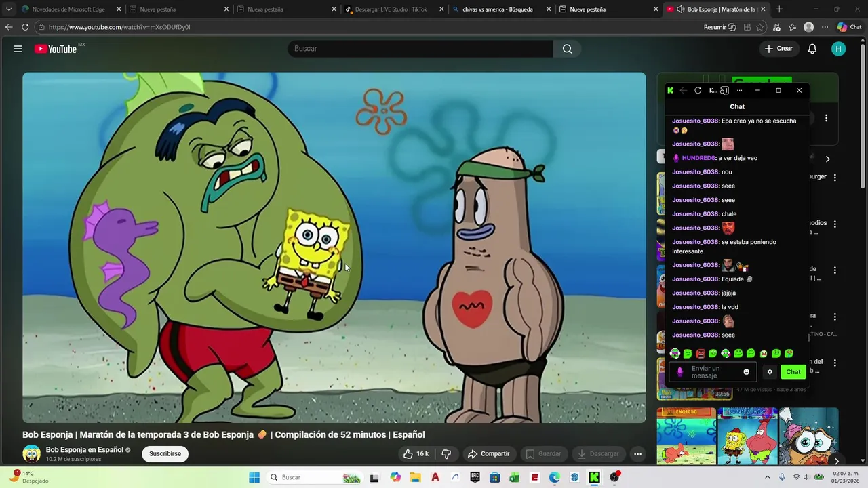Image resolution: width=868 pixels, height=488 pixels.
Task: Refresh the Kick chat popup window
Action: click(x=698, y=91)
